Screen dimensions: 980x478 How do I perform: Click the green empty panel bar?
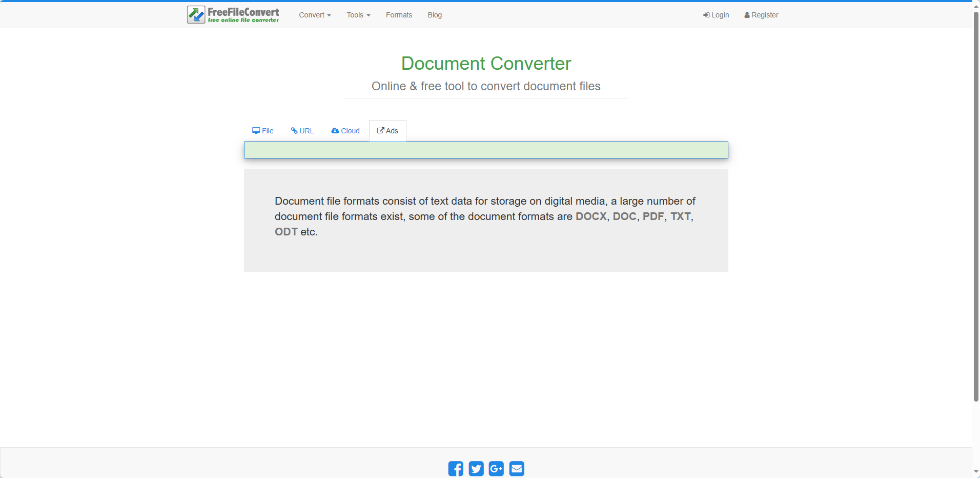coord(486,150)
